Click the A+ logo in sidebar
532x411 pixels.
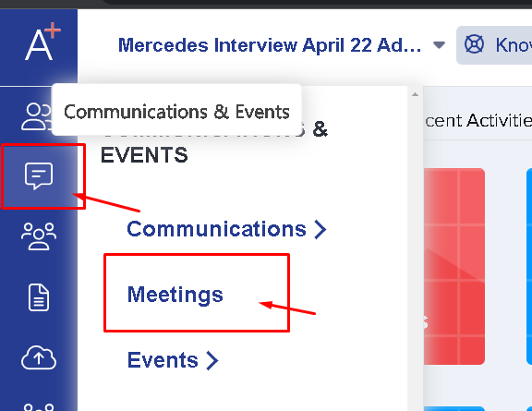[42, 42]
